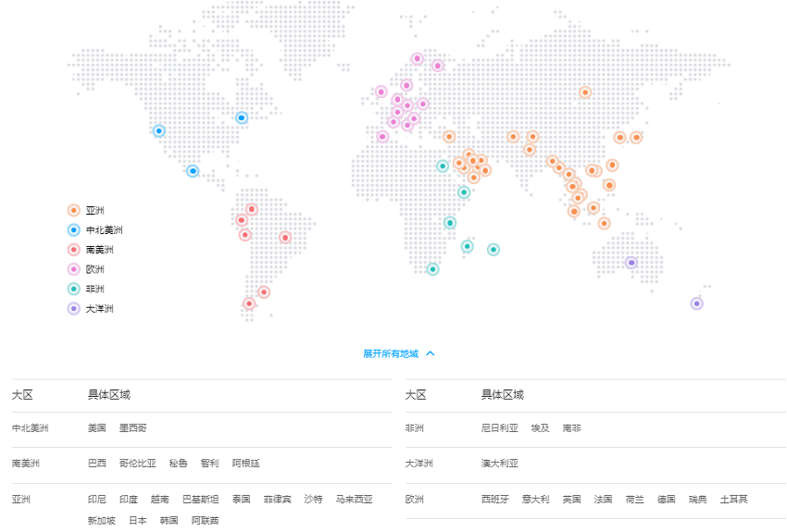Click 德国 in the 欧洲 row
Viewport: 787px width, 532px height.
pyautogui.click(x=666, y=500)
